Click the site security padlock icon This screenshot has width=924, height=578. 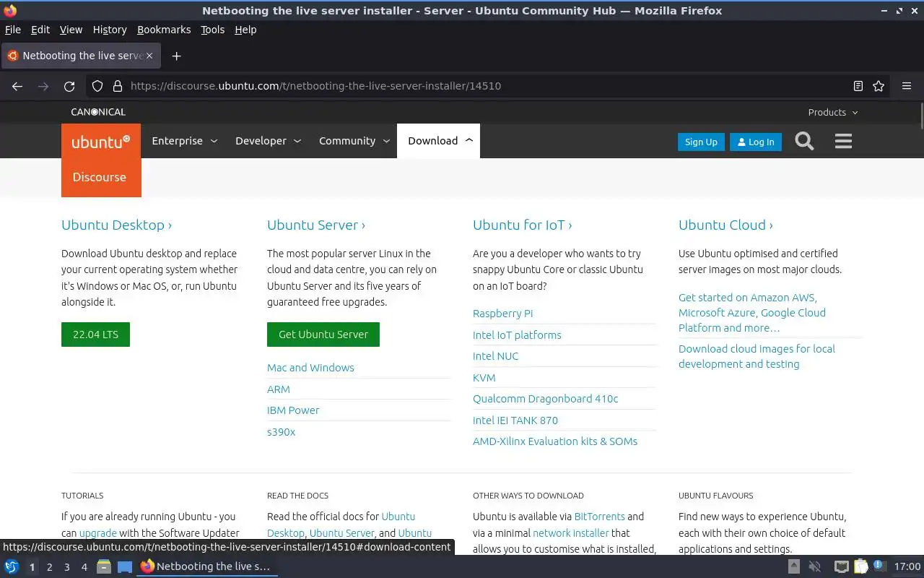(x=118, y=86)
